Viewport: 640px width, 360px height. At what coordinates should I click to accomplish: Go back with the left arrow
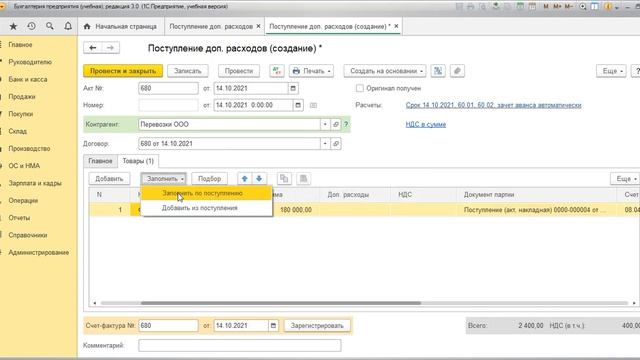point(93,48)
